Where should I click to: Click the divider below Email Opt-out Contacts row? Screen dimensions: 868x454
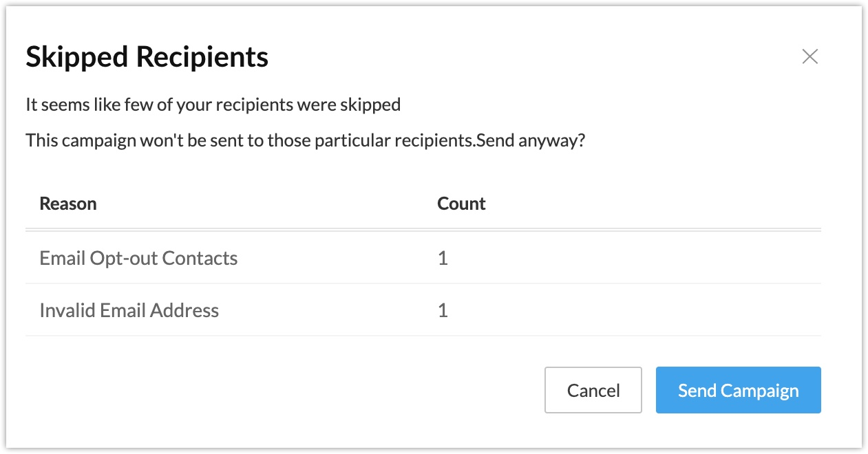click(x=423, y=283)
